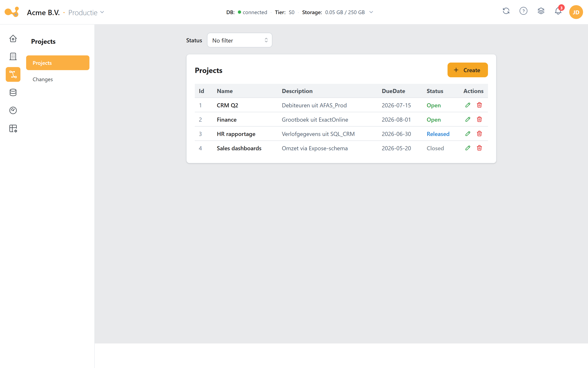The height and width of the screenshot is (368, 588).
Task: Select Projects in the side menu
Action: (x=58, y=63)
